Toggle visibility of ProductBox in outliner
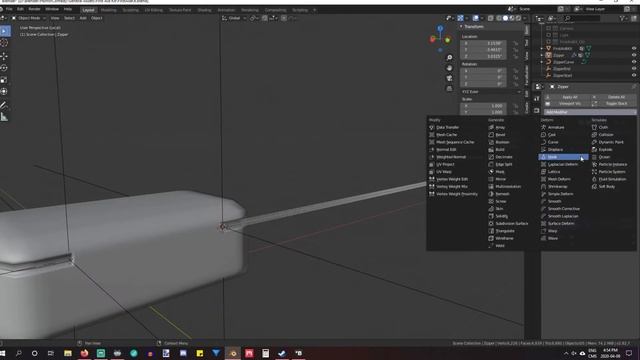Viewport: 640px width, 360px height. point(634,48)
